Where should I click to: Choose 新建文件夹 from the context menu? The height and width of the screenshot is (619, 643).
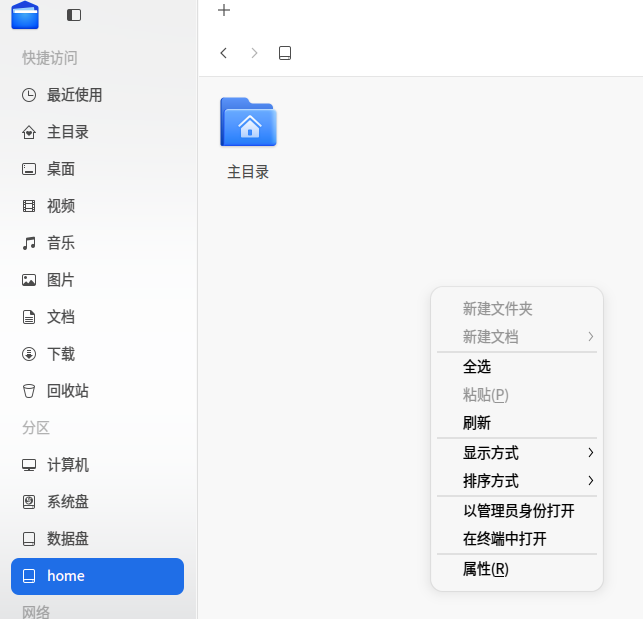pos(517,309)
